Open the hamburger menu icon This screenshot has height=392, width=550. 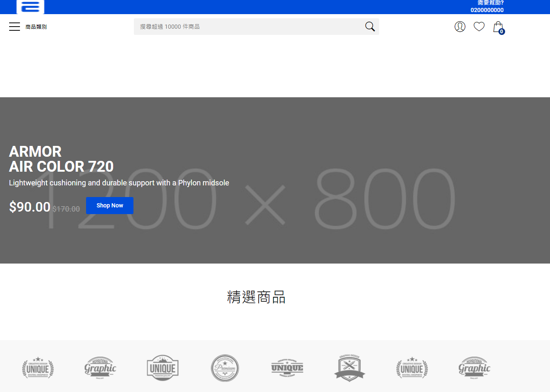pyautogui.click(x=15, y=27)
